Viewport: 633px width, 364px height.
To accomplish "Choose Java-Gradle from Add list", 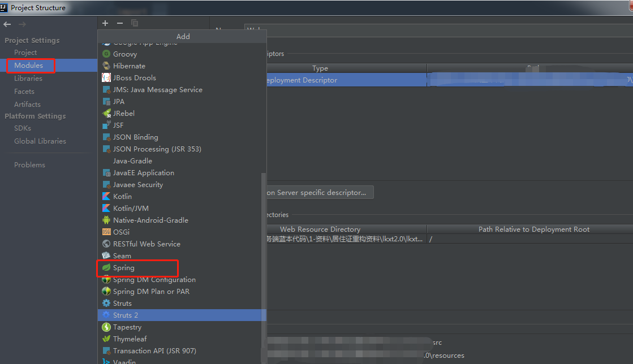I will pos(132,161).
